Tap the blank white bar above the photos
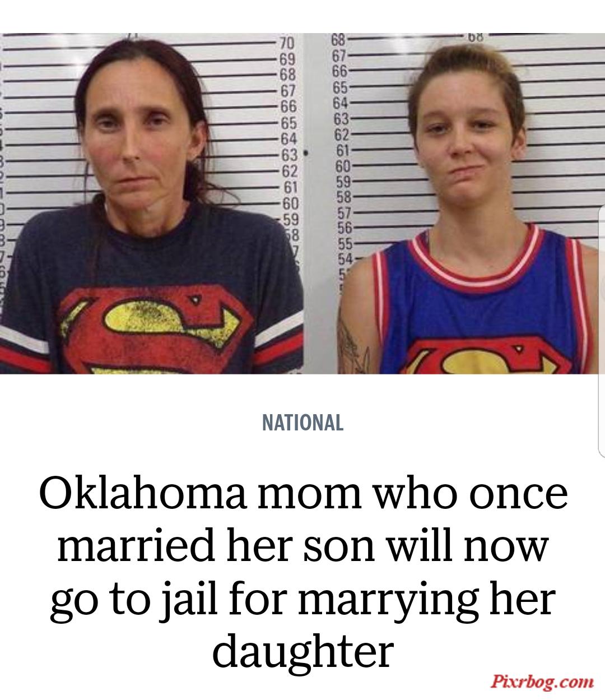The height and width of the screenshot is (700, 605). pyautogui.click(x=302, y=16)
